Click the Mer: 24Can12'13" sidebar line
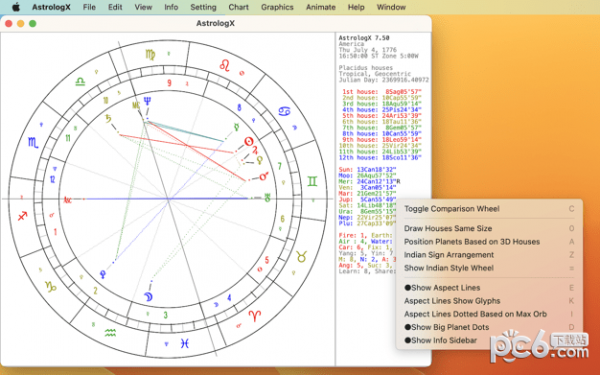Viewport: 600px width, 375px height. (369, 181)
